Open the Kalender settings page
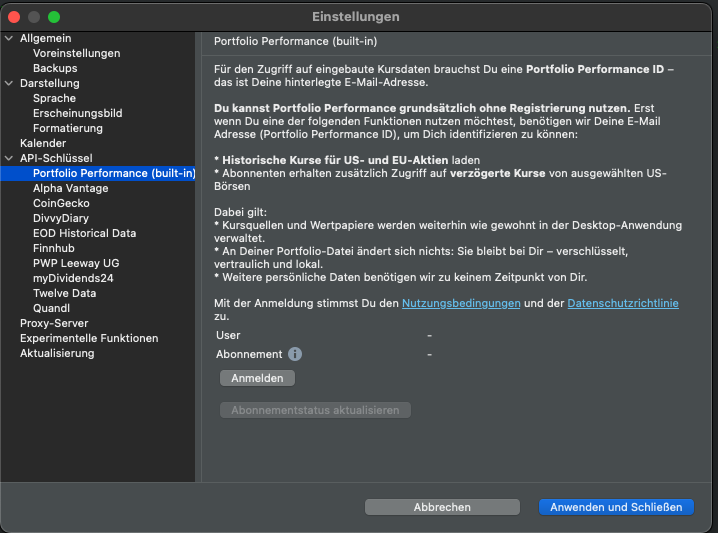This screenshot has width=718, height=533. [x=43, y=143]
